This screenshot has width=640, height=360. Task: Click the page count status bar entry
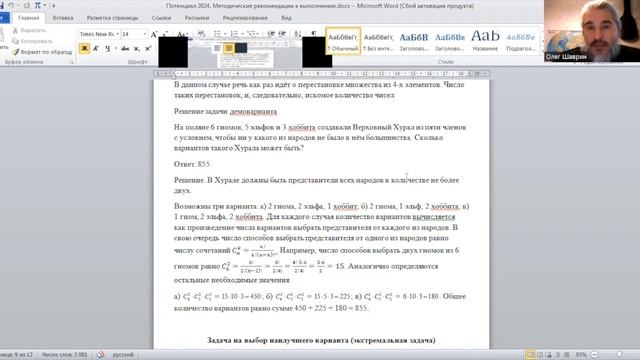pyautogui.click(x=17, y=355)
